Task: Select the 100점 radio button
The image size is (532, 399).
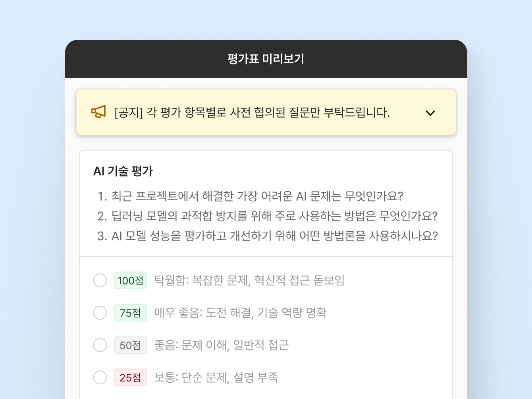Action: [100, 280]
